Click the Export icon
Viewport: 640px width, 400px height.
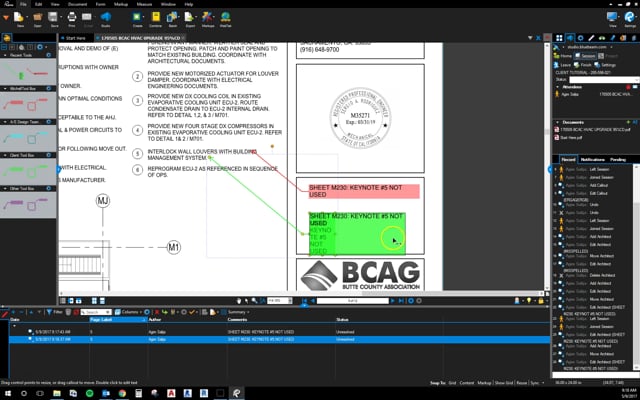tap(190, 17)
